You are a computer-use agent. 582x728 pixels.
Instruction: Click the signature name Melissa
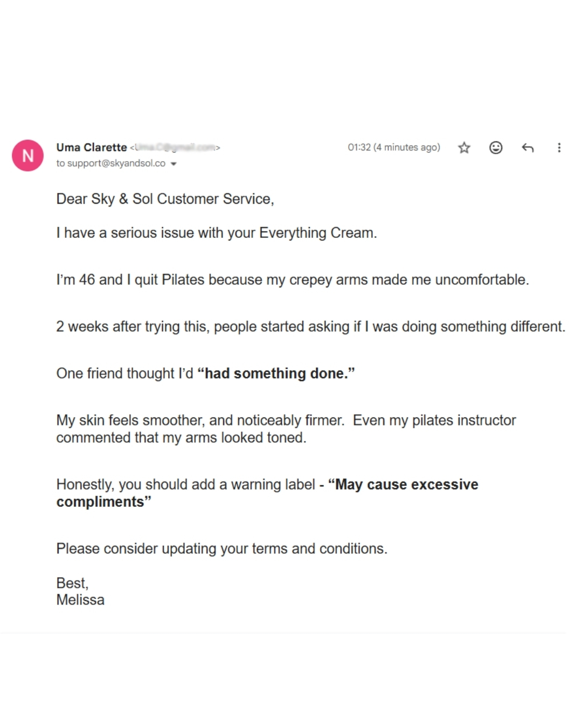click(80, 600)
